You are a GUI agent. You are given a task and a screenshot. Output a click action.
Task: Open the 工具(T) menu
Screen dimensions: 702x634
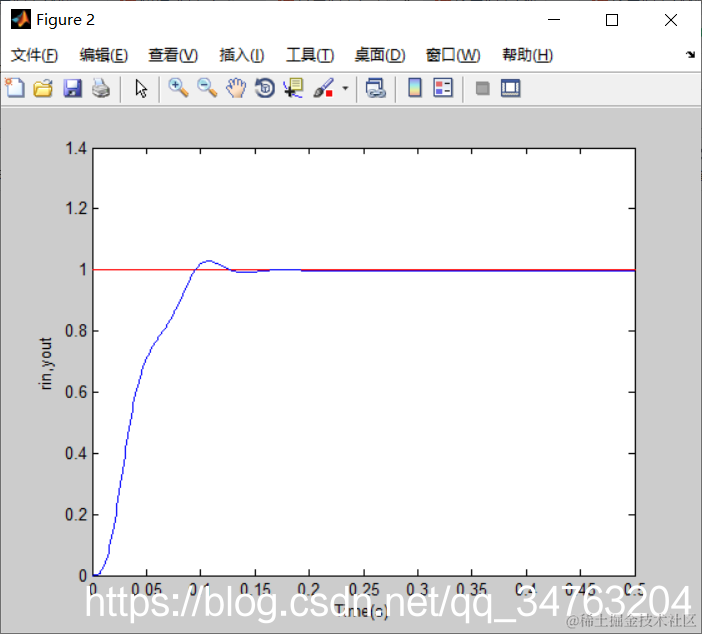[310, 55]
